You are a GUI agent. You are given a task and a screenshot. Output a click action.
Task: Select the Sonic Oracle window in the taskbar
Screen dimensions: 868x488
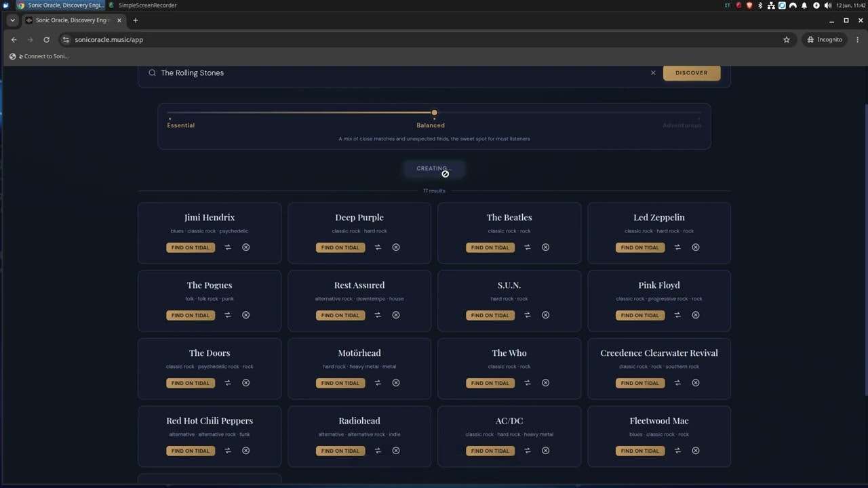[60, 5]
